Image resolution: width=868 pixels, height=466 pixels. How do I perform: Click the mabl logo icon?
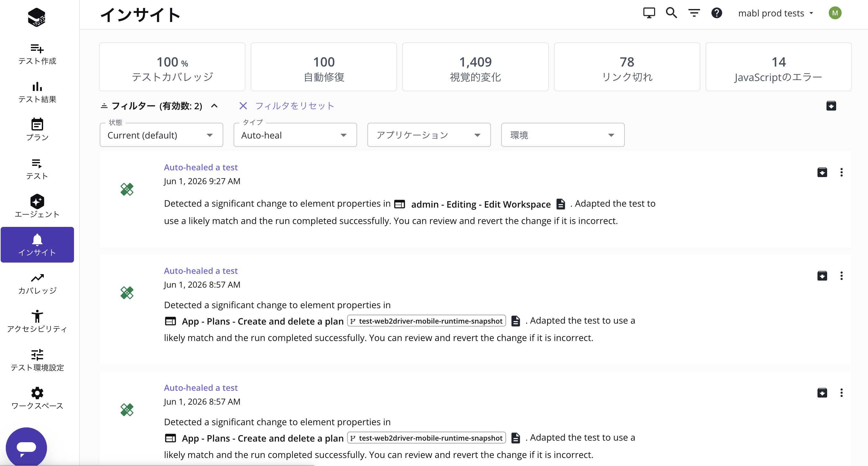(x=37, y=17)
